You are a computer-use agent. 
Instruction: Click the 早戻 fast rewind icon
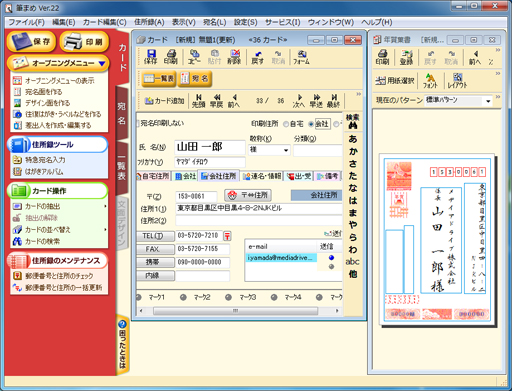pyautogui.click(x=216, y=101)
